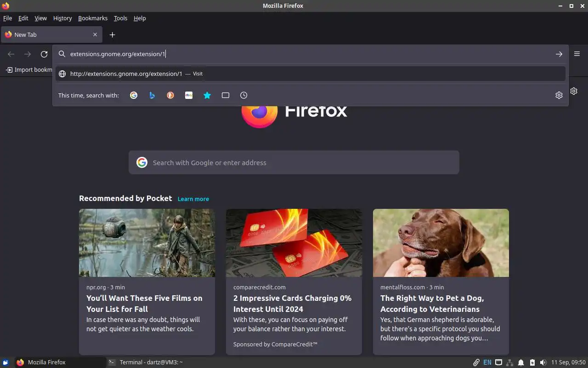This screenshot has height=368, width=588.
Task: Open a new tab with plus button
Action: point(112,34)
